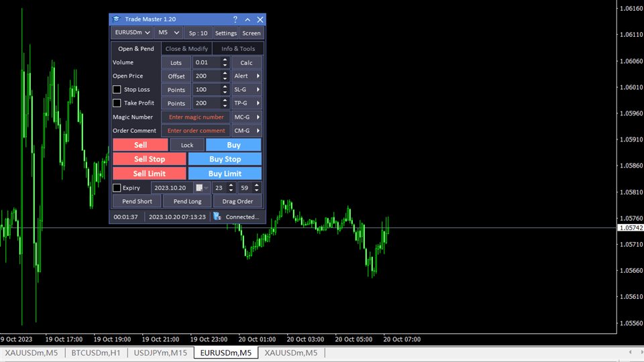Decrease the Open Price offset with down arrow
644x362 pixels.
tap(225, 78)
